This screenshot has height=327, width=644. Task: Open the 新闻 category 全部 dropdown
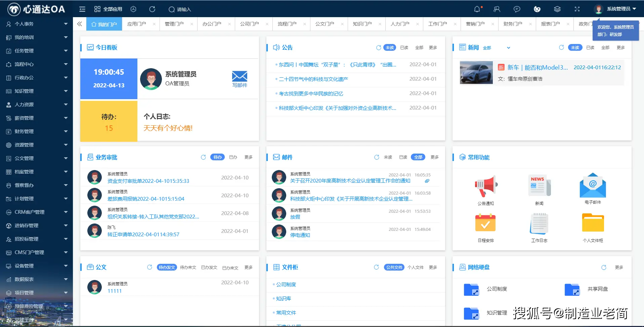tap(497, 48)
